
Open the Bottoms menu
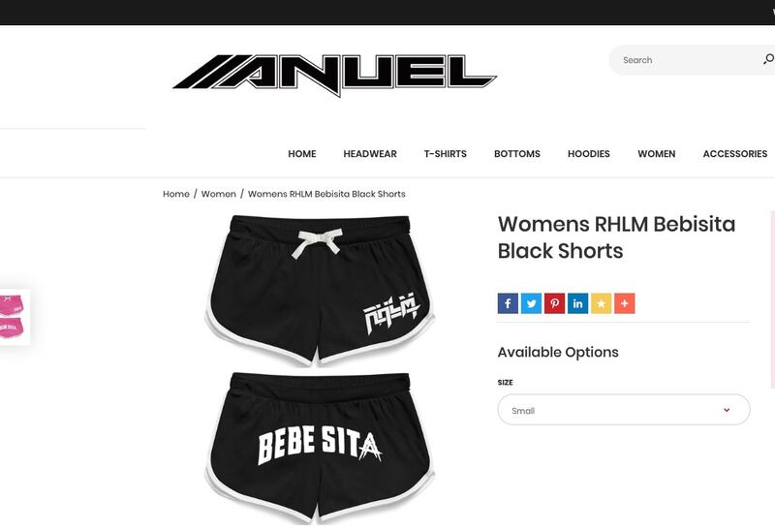(517, 154)
